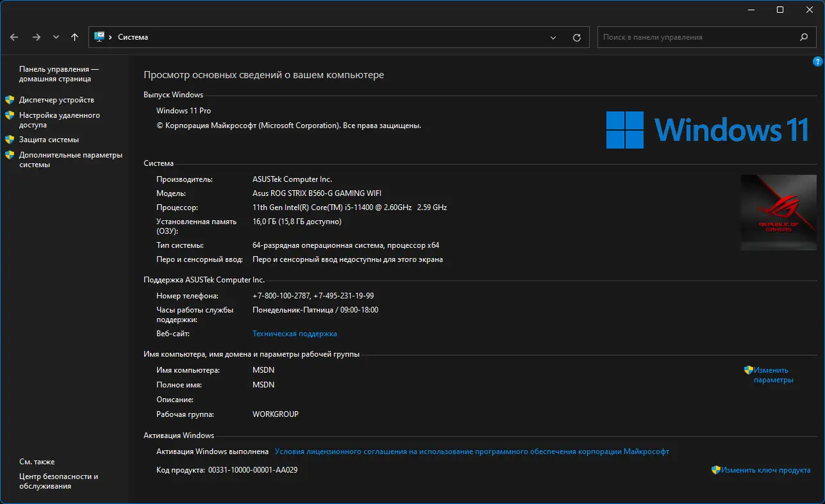Click the Forward navigation arrow
825x504 pixels.
coord(37,37)
